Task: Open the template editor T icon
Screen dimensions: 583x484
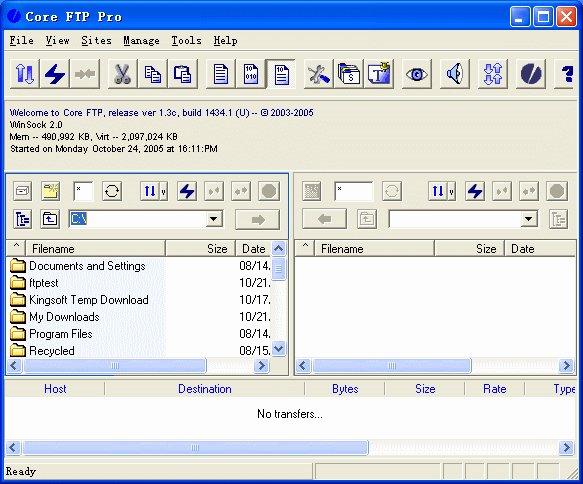Action: [379, 74]
